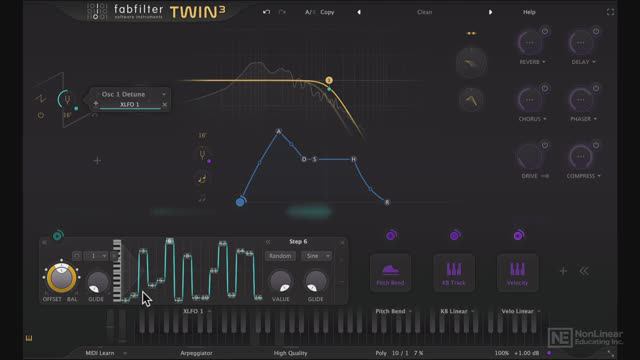
Task: Click the XLFO yellow OFFSET knob
Action: pos(61,278)
